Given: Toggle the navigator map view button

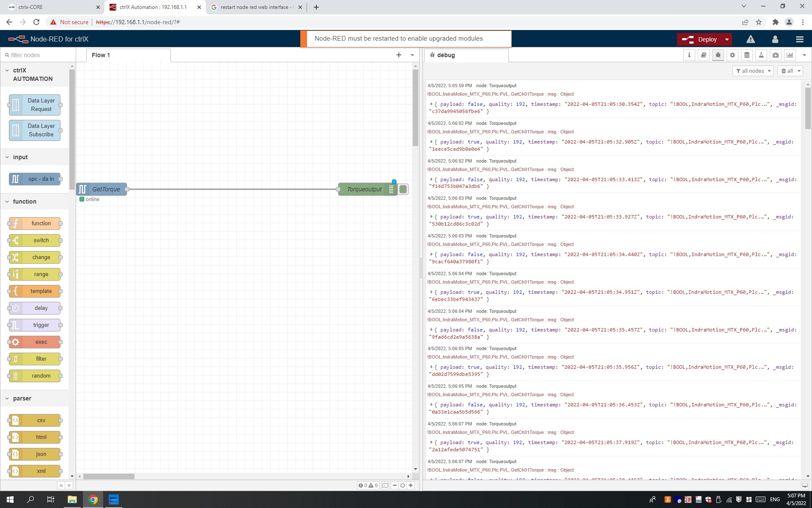Looking at the screenshot, I should (385, 486).
